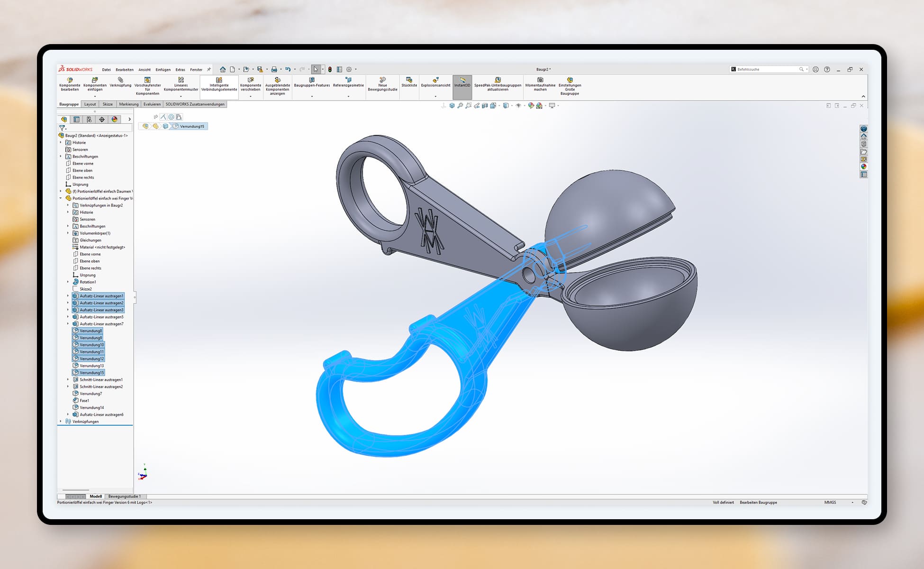The image size is (924, 569).
Task: Toggle the selection cursor tool
Action: tap(316, 69)
